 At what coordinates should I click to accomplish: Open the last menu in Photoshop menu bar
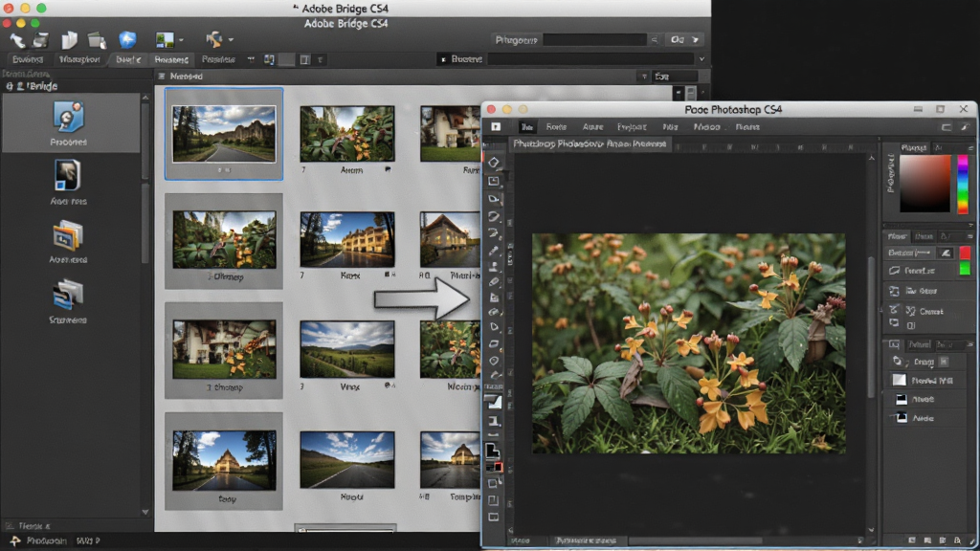(x=746, y=127)
